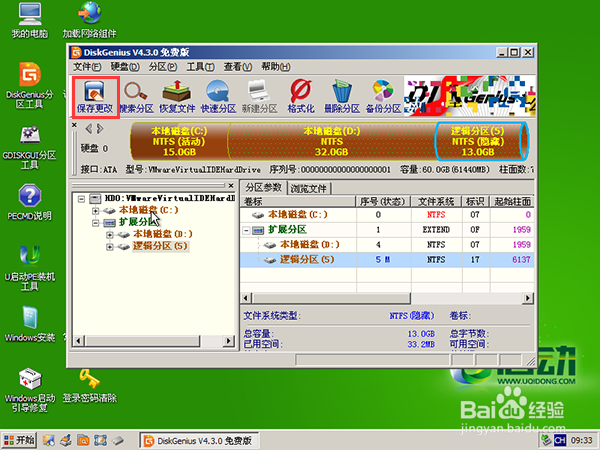Click the 保存更改 save changes toolbar icon

tap(95, 97)
